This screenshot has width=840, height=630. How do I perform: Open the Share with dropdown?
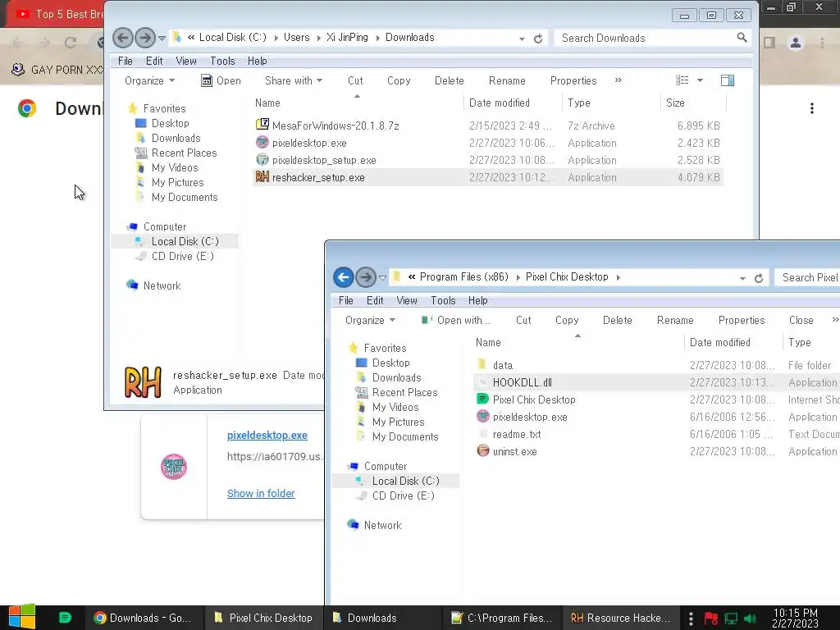click(294, 80)
